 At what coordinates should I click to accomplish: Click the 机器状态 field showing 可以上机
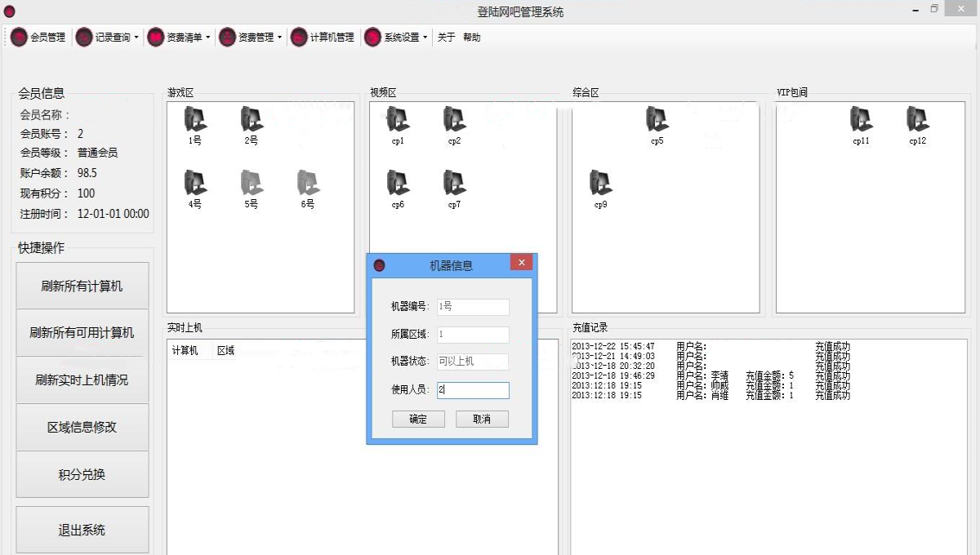point(473,362)
